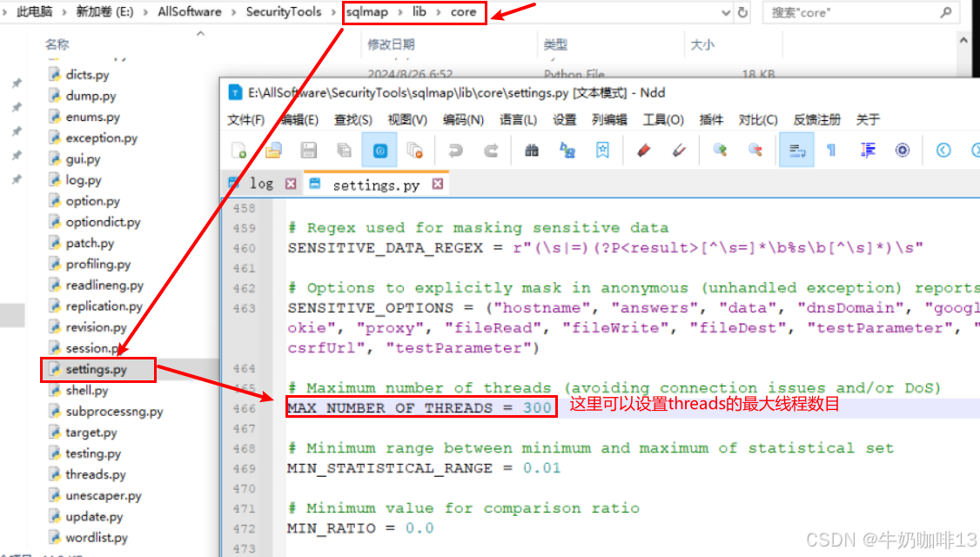Close the log tab
The height and width of the screenshot is (557, 980).
click(x=291, y=184)
